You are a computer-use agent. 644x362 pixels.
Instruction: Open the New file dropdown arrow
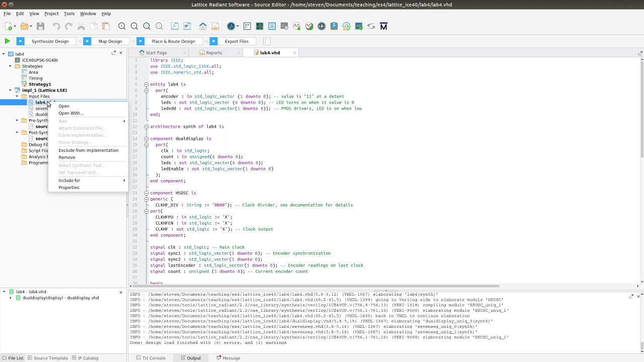(15, 27)
